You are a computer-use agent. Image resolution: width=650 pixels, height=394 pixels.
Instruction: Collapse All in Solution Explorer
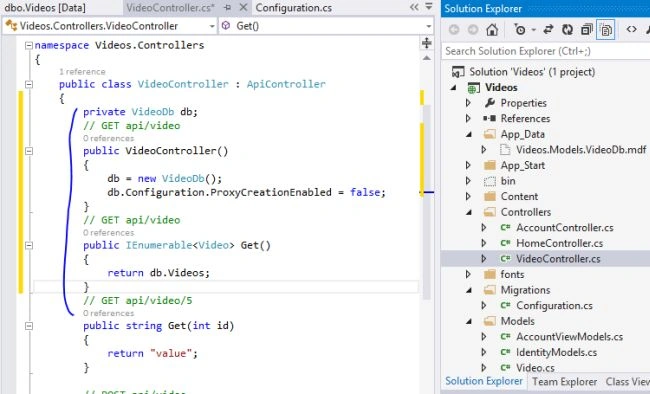click(x=587, y=30)
